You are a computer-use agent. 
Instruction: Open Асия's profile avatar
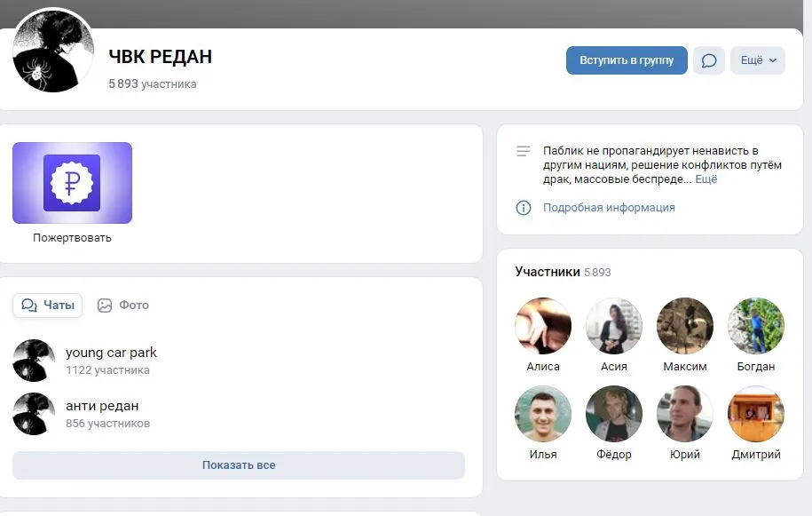pyautogui.click(x=614, y=326)
